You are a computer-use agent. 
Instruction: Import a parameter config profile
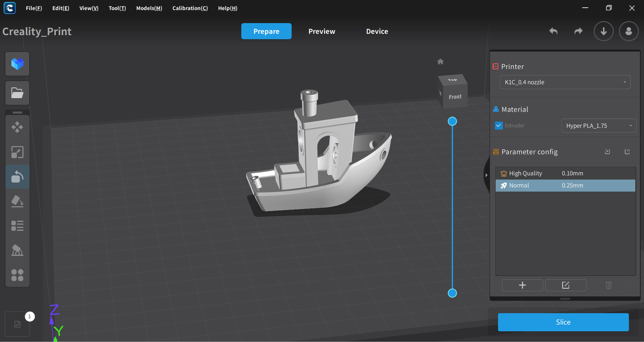tap(608, 152)
